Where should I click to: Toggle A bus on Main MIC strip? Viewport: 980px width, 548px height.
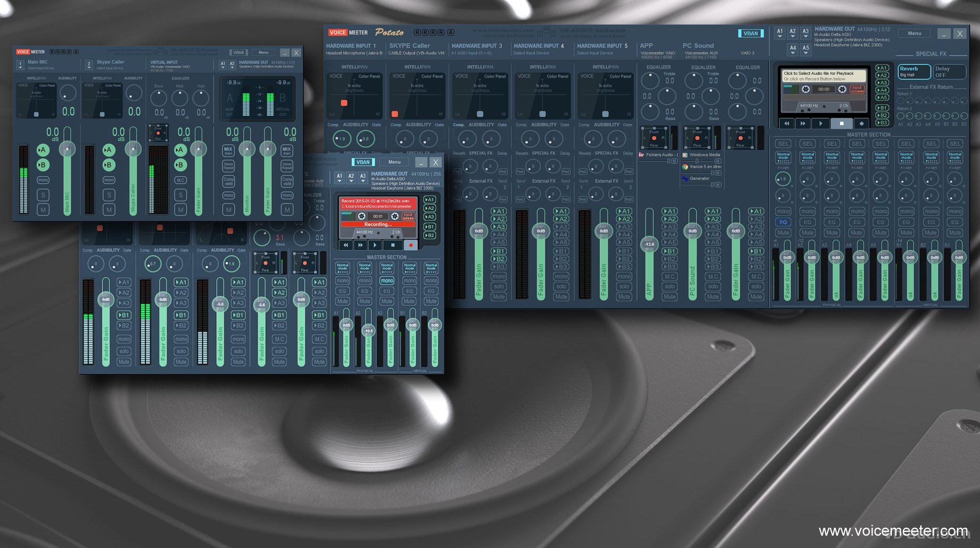43,150
